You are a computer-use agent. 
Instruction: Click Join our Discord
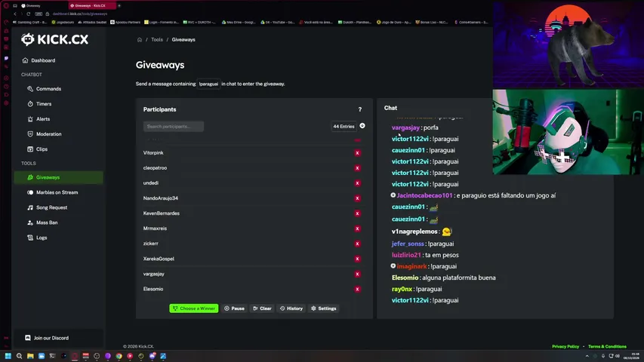coord(47,338)
